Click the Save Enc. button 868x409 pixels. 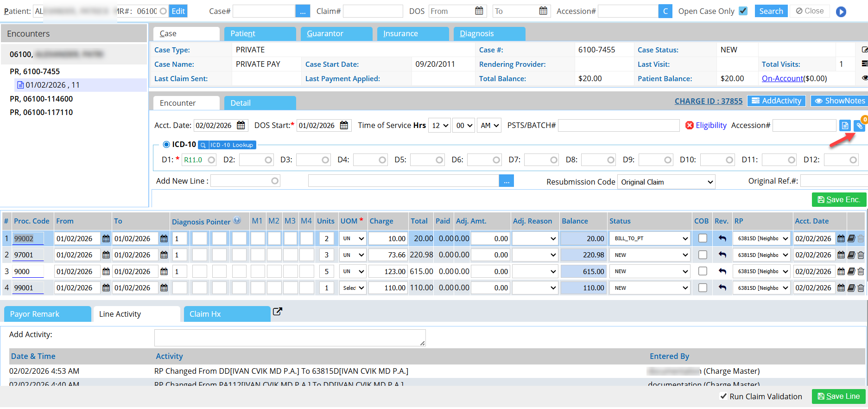tap(839, 199)
